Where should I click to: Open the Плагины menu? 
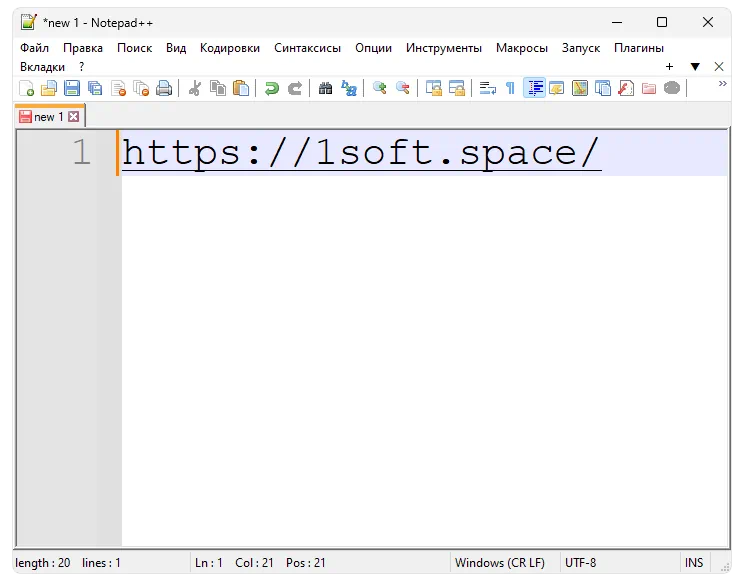click(x=639, y=48)
